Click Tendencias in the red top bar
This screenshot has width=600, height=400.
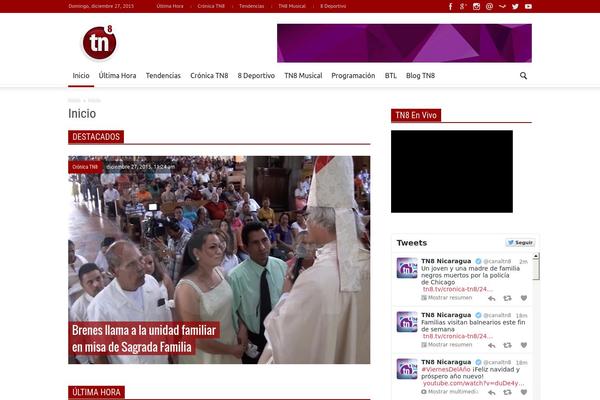(251, 7)
